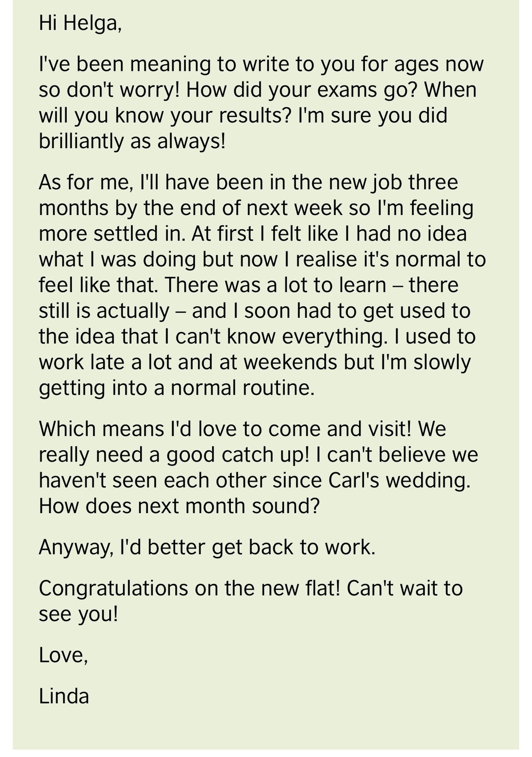Screen dimensions: 532x757
Task: Click the closing word "Love,"
Action: 64,656
